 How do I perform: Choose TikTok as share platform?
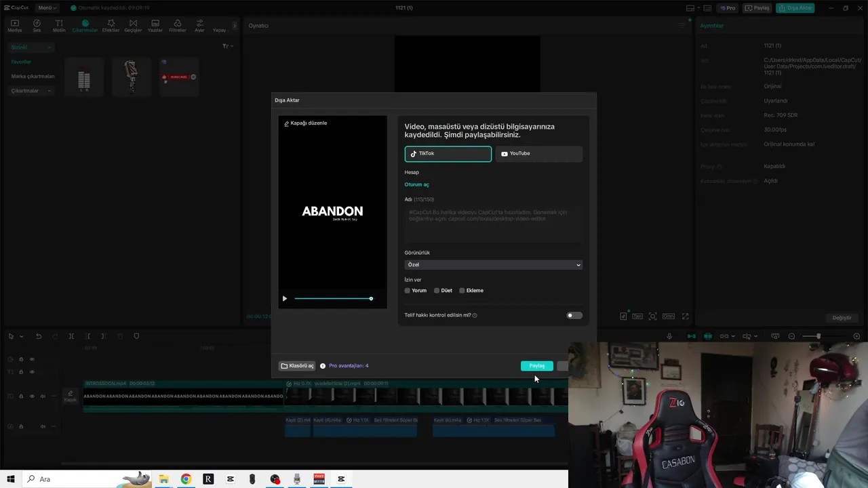448,154
